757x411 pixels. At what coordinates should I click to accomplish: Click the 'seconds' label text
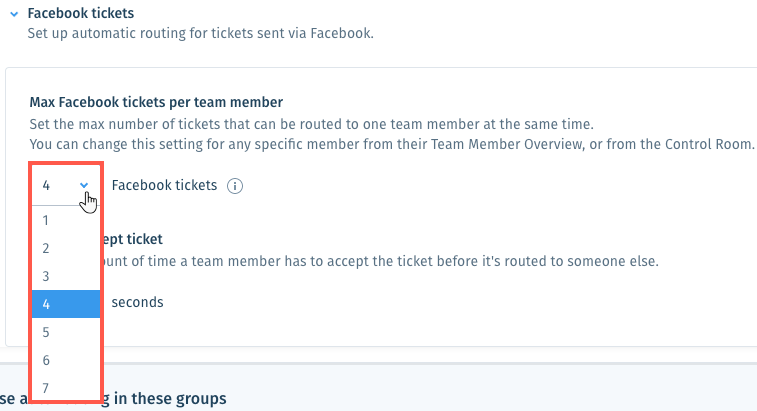click(x=138, y=302)
